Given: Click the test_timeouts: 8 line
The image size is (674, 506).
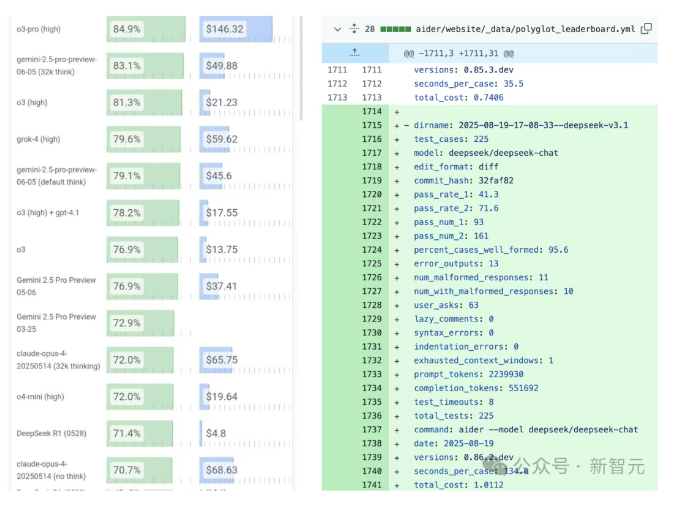Looking at the screenshot, I should (453, 402).
